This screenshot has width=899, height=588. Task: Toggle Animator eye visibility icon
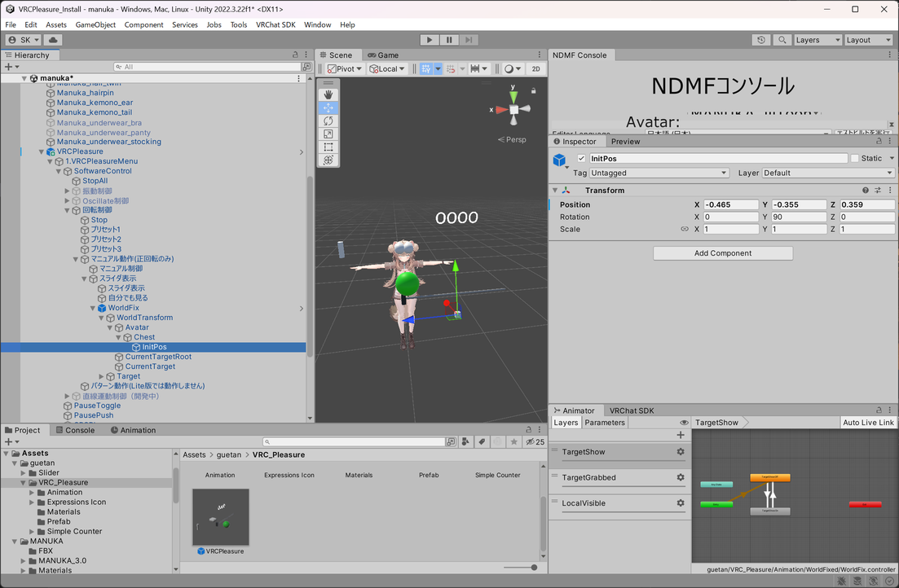(684, 423)
